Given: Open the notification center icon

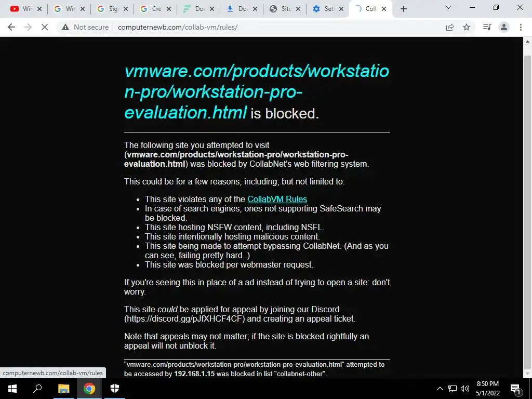Looking at the screenshot, I should pos(516,389).
